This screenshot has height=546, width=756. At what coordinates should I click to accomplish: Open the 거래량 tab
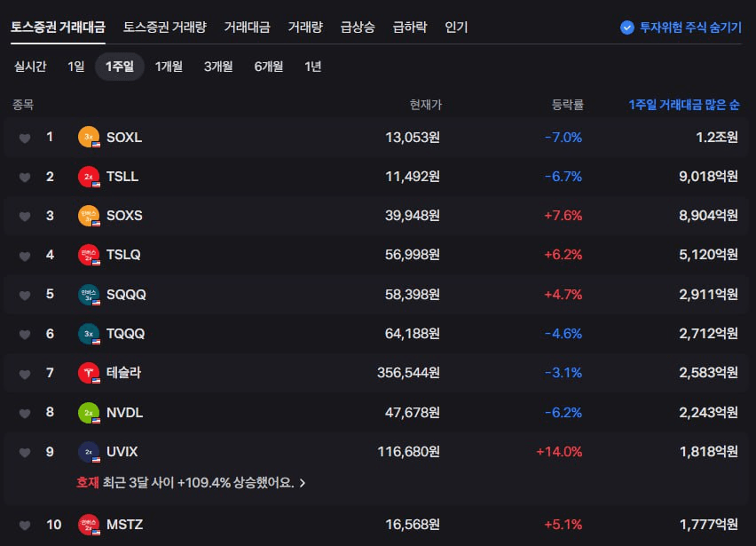coord(304,27)
